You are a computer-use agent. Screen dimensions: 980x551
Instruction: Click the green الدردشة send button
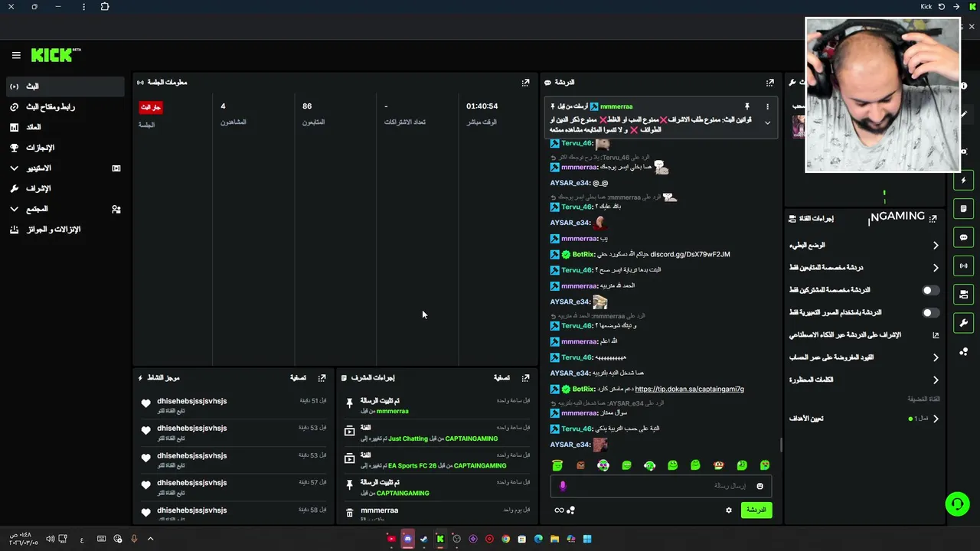pos(756,510)
